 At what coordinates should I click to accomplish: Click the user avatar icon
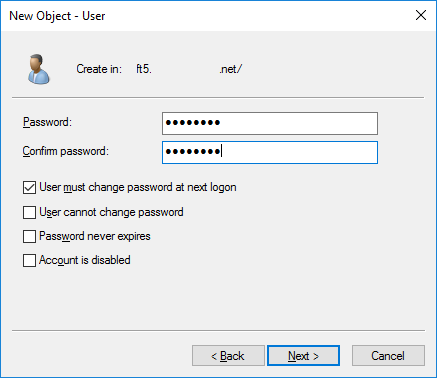point(39,69)
